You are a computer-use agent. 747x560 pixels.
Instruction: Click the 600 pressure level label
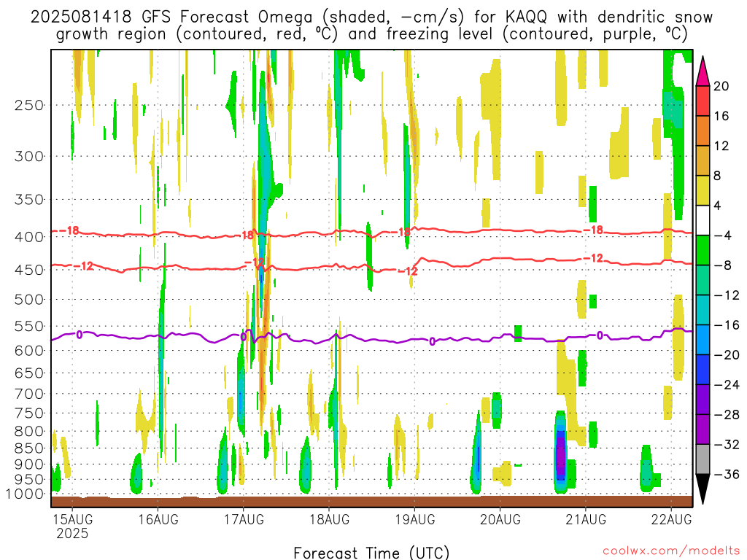(29, 351)
